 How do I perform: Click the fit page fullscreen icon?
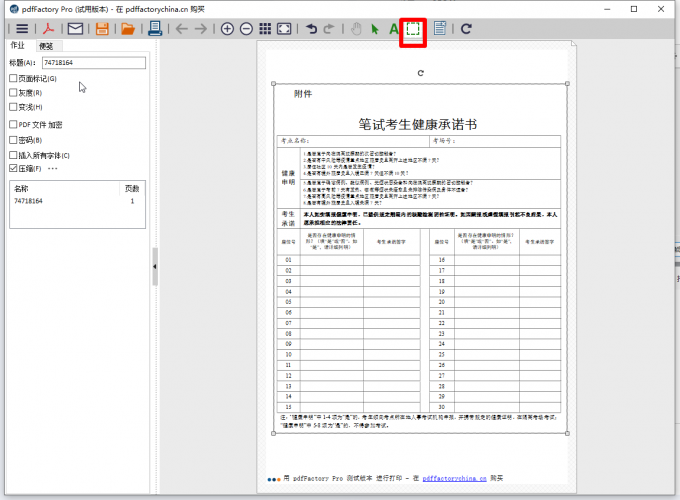coord(284,29)
